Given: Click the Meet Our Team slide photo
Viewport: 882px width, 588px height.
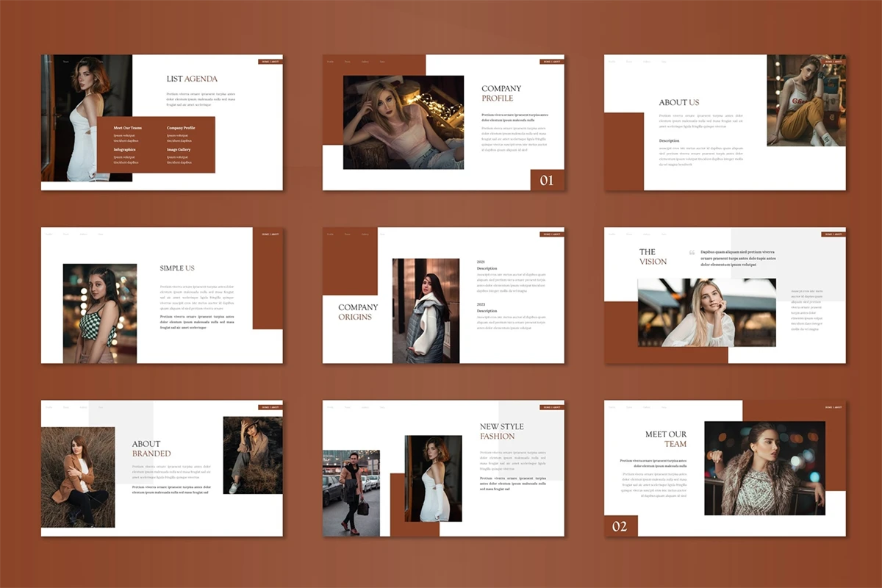Looking at the screenshot, I should [x=764, y=468].
